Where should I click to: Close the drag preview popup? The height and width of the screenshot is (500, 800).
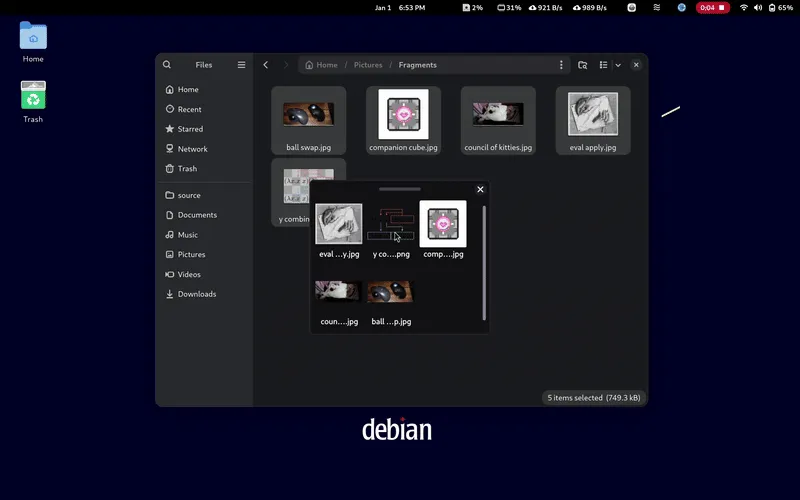(x=480, y=189)
